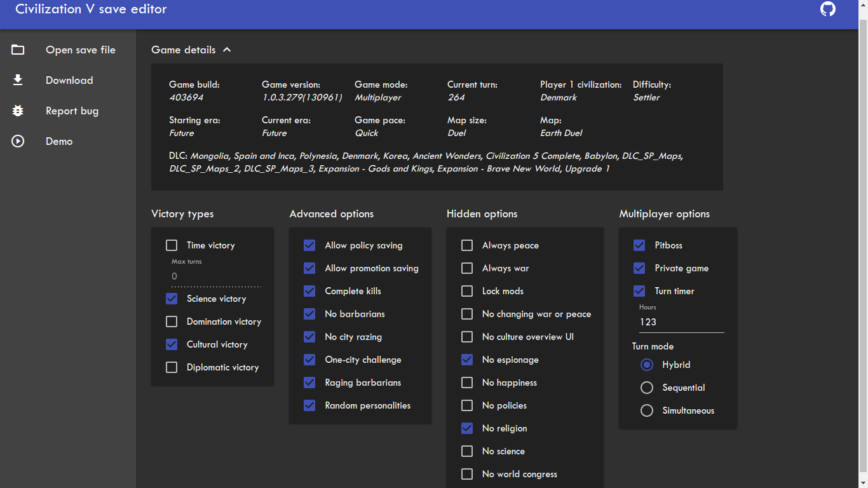The width and height of the screenshot is (868, 488).
Task: Click the Settler difficulty value
Action: click(x=646, y=97)
